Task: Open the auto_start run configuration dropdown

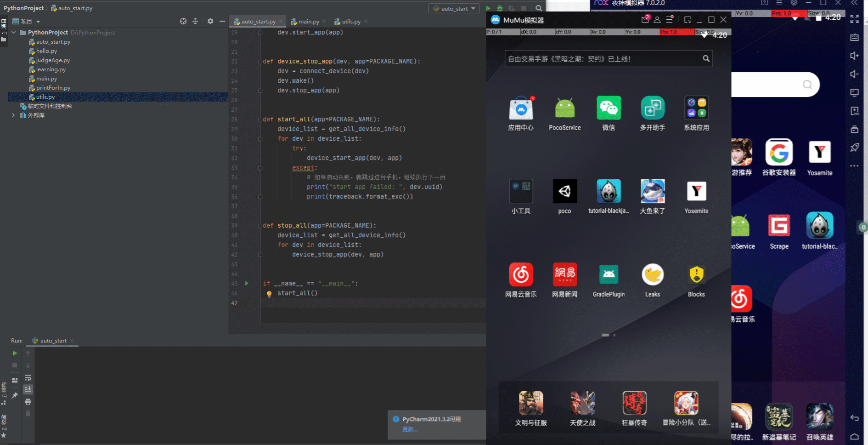Action: (x=454, y=8)
